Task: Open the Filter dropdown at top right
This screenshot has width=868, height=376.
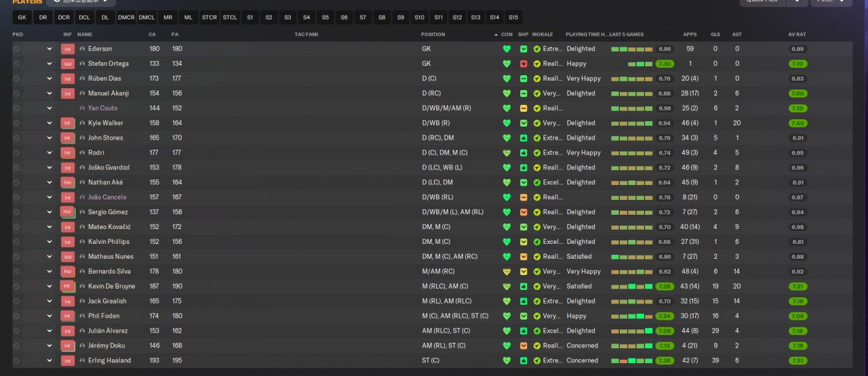Action: click(831, 2)
